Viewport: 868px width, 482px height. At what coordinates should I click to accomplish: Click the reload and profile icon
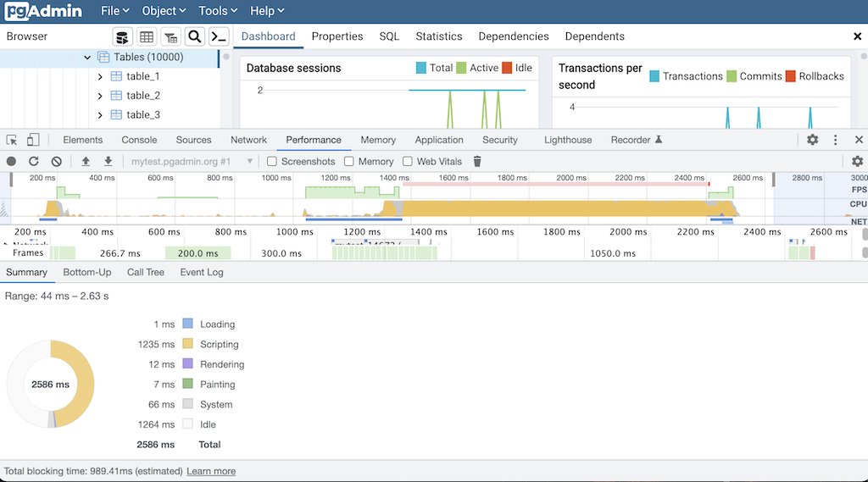[34, 161]
